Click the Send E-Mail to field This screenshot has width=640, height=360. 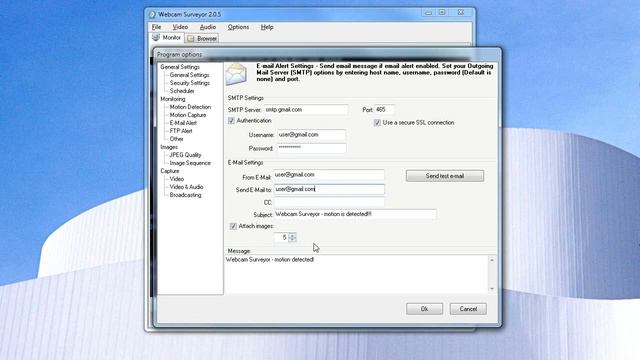[x=329, y=189]
